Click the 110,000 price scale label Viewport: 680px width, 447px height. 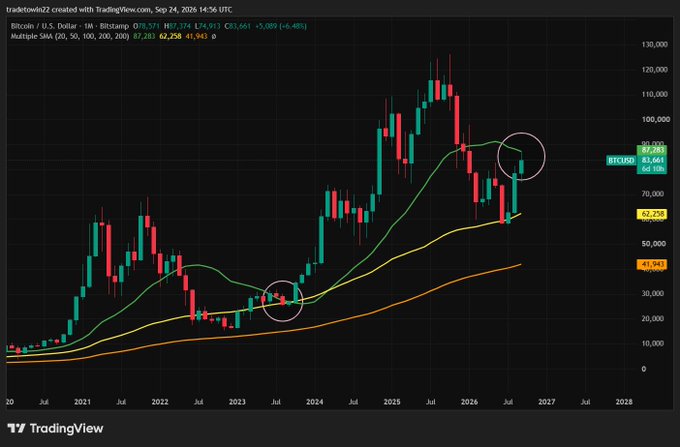pos(654,94)
